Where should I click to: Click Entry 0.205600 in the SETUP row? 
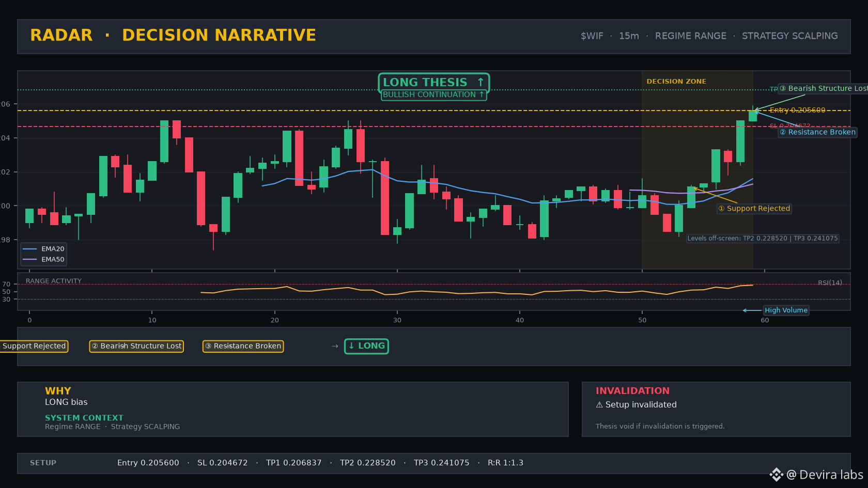click(148, 463)
